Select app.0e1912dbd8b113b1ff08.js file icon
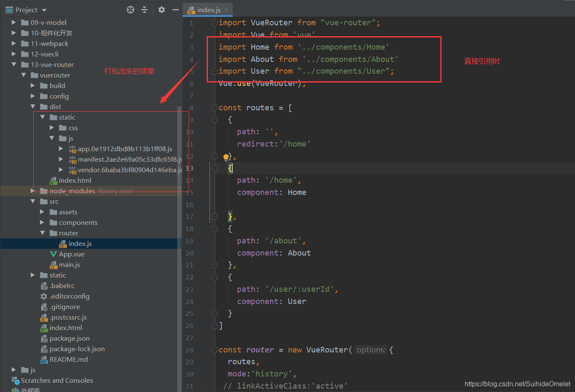This screenshot has width=575, height=392. click(x=72, y=149)
